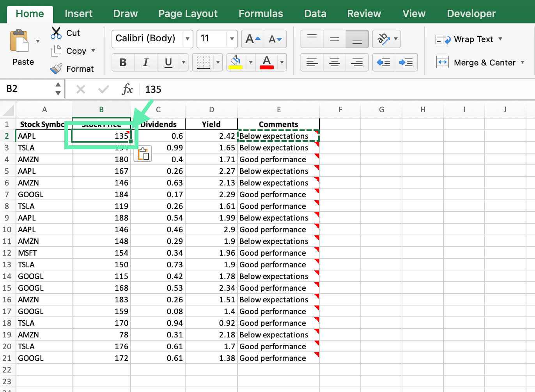The image size is (535, 392).
Task: Switch to the Draw tab
Action: pos(125,14)
